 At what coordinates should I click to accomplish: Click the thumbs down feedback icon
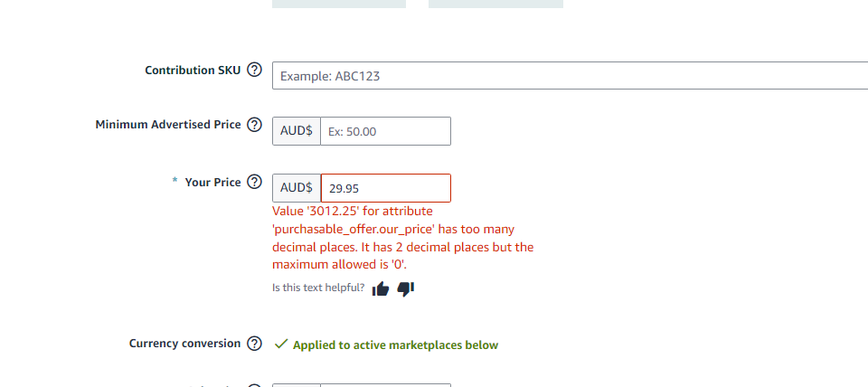[x=406, y=288]
